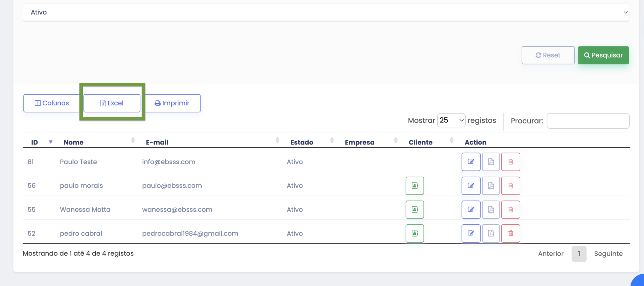The image size is (644, 286).
Task: Reset the search filters
Action: 548,55
